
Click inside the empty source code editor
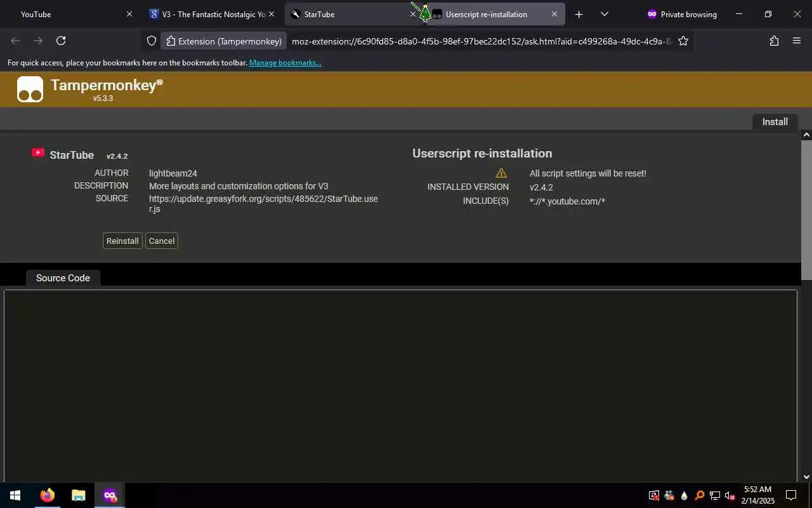[x=400, y=386]
